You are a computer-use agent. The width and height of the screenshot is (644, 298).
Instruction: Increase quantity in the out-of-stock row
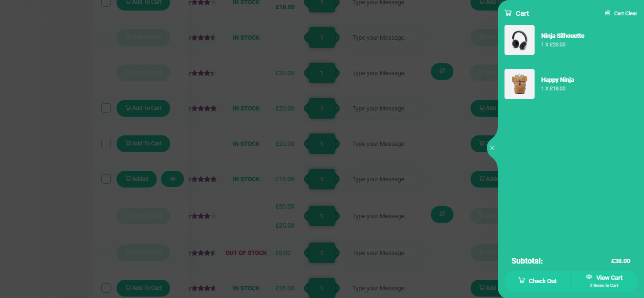click(337, 253)
